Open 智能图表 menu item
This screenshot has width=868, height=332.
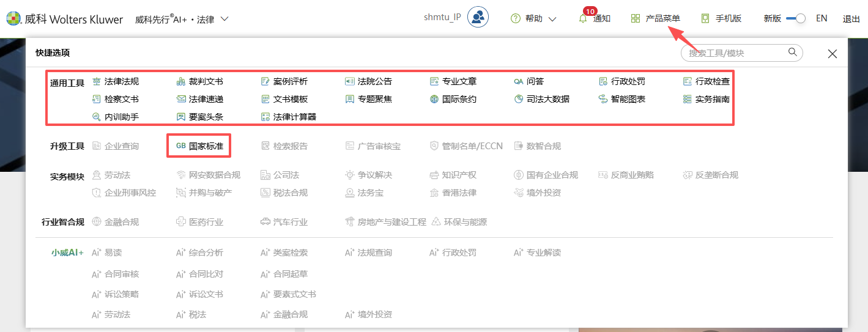coord(628,99)
